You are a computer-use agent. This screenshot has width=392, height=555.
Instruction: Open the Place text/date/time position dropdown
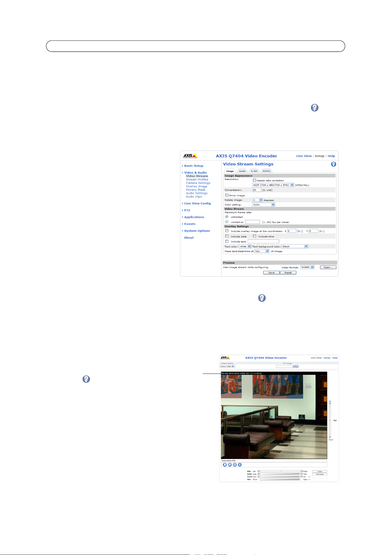point(262,251)
